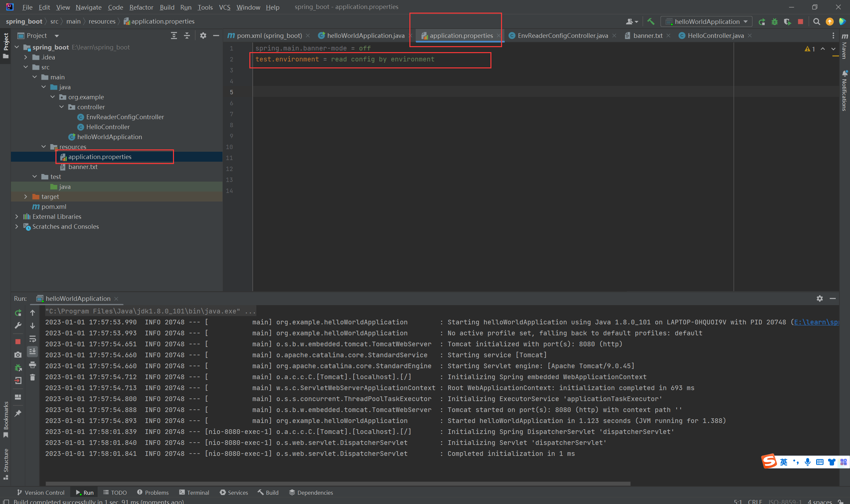This screenshot has width=850, height=504.
Task: Open helloWorldApplication run configuration dropdown
Action: (706, 22)
